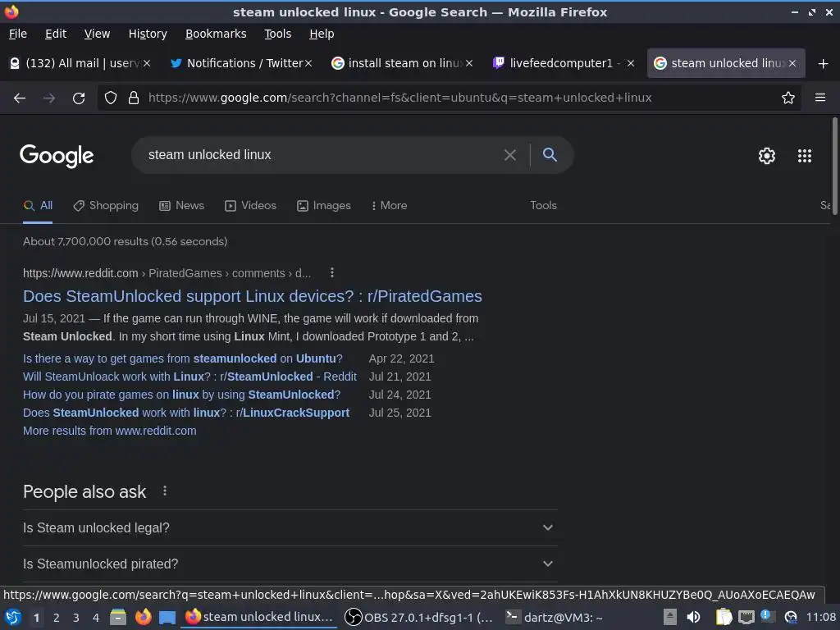Open r/LinuxCrackSupport SteamUnlocked link
Image resolution: width=840 pixels, height=630 pixels.
tap(186, 413)
